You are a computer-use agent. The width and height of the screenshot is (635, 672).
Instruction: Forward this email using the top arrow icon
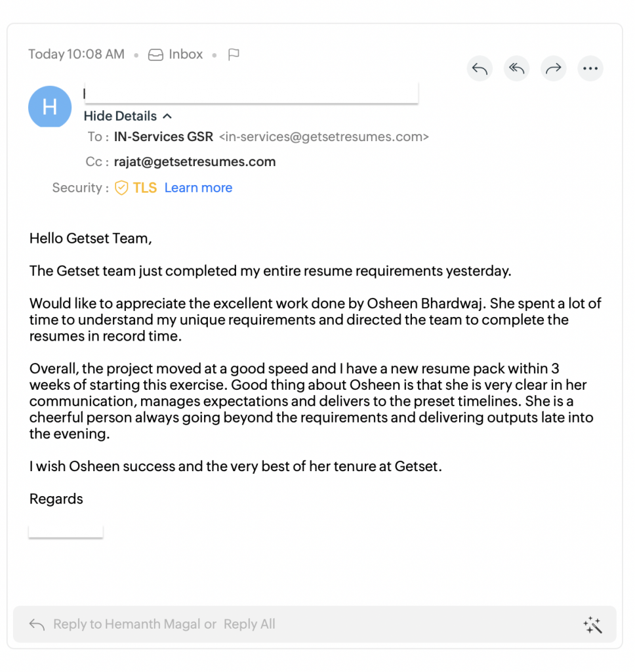[x=554, y=68]
